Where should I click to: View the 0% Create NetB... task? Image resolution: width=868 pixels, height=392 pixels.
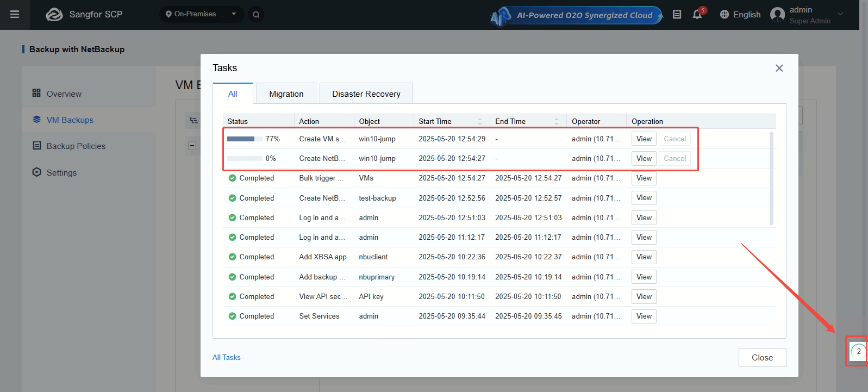(644, 158)
